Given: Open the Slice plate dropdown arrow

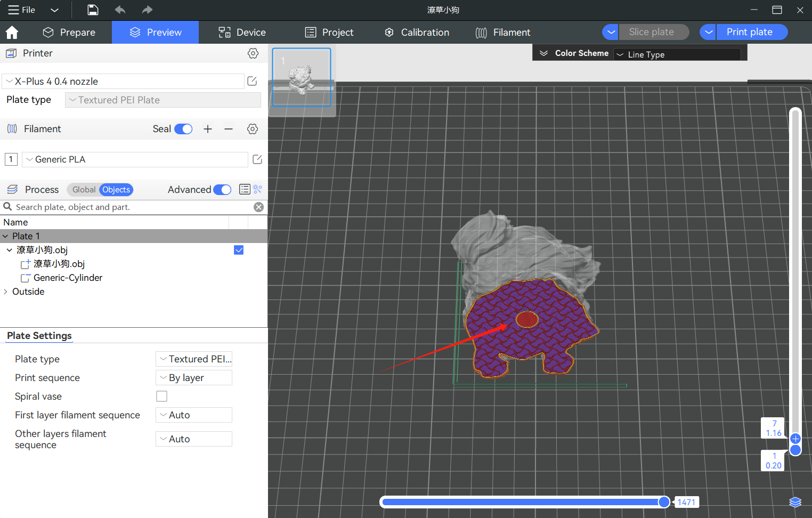Looking at the screenshot, I should (611, 32).
